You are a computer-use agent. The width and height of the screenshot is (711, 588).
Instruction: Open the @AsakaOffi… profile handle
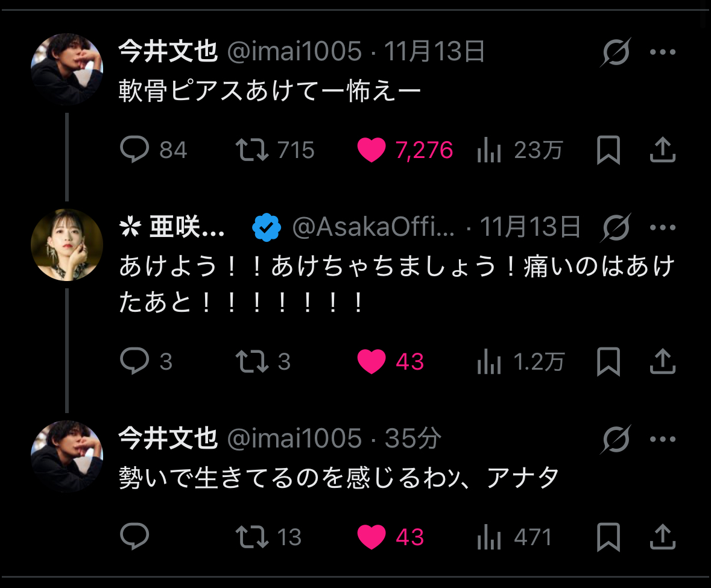point(373,227)
